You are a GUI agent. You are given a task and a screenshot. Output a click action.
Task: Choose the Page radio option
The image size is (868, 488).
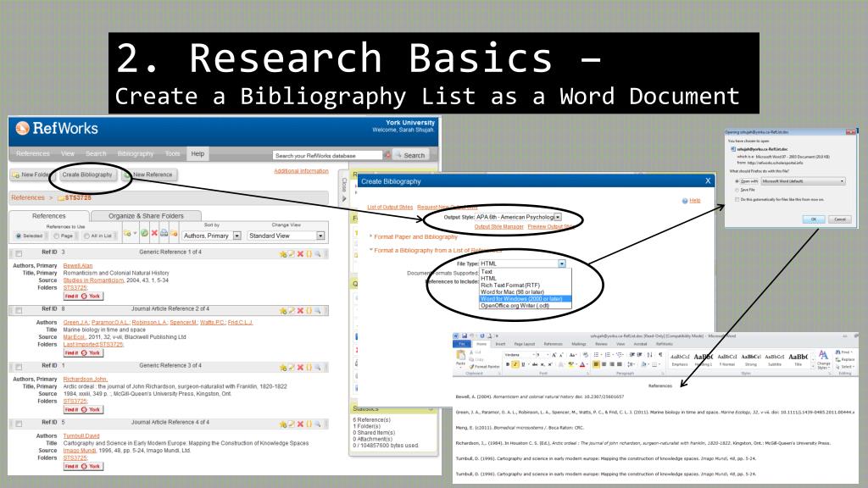(x=57, y=236)
